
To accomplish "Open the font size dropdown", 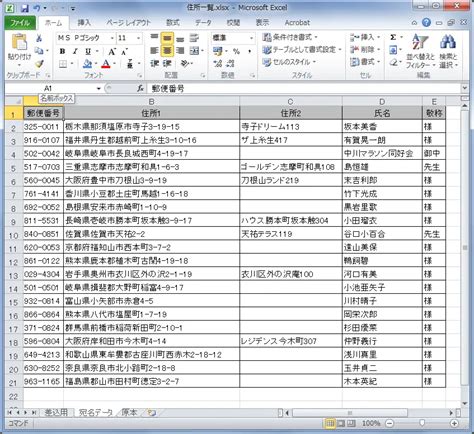I will [138, 38].
